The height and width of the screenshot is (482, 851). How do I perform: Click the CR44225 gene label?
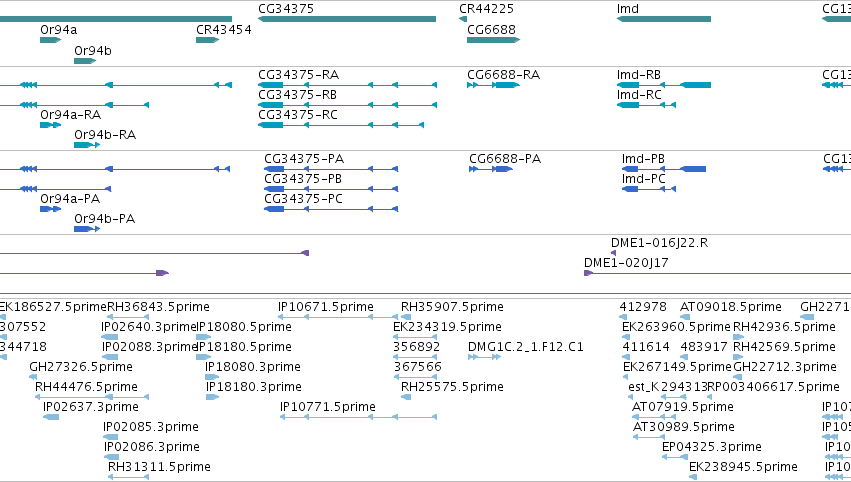click(x=486, y=9)
